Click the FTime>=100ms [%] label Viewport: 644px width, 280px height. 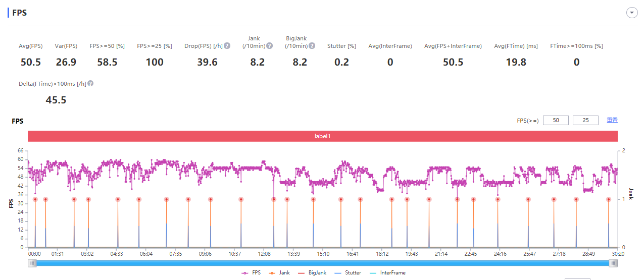point(576,46)
